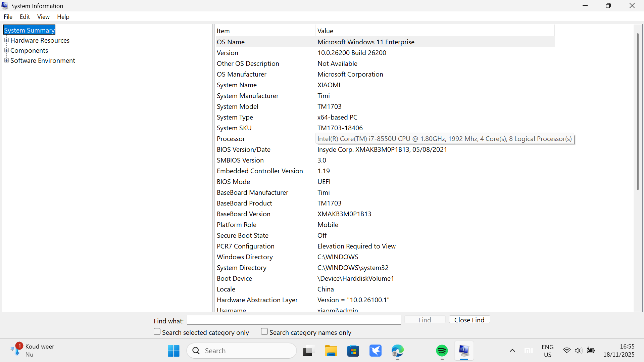Open the clock and date flyout

point(619,351)
